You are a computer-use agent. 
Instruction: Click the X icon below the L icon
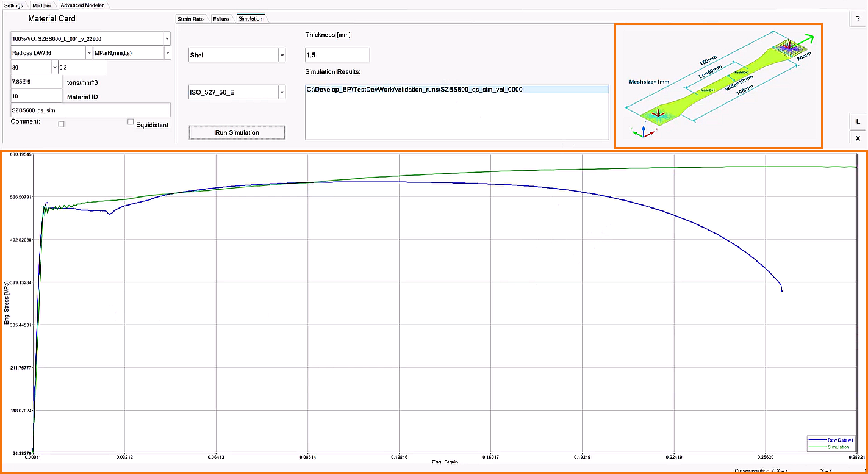point(857,138)
